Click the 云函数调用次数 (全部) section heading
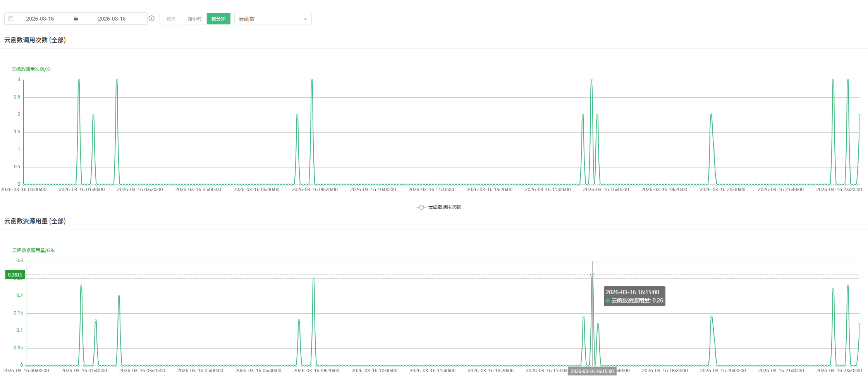 pyautogui.click(x=35, y=40)
